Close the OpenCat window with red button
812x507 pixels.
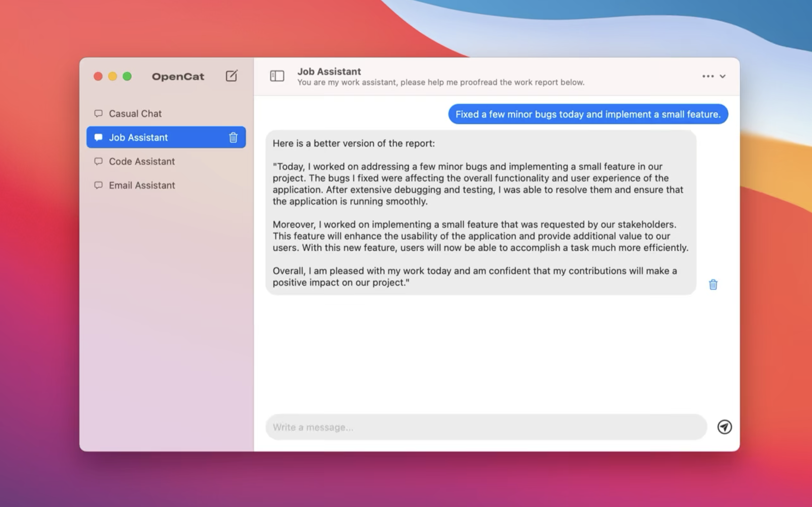pyautogui.click(x=98, y=76)
